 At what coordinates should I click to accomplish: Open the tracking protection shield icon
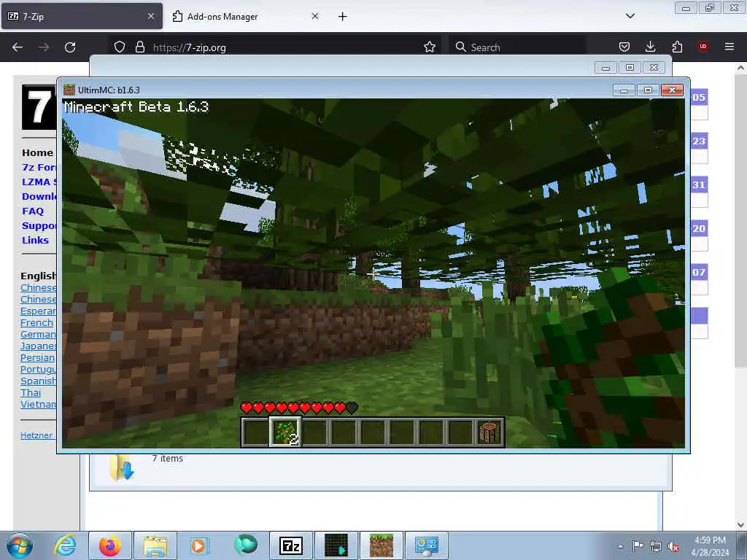point(120,47)
